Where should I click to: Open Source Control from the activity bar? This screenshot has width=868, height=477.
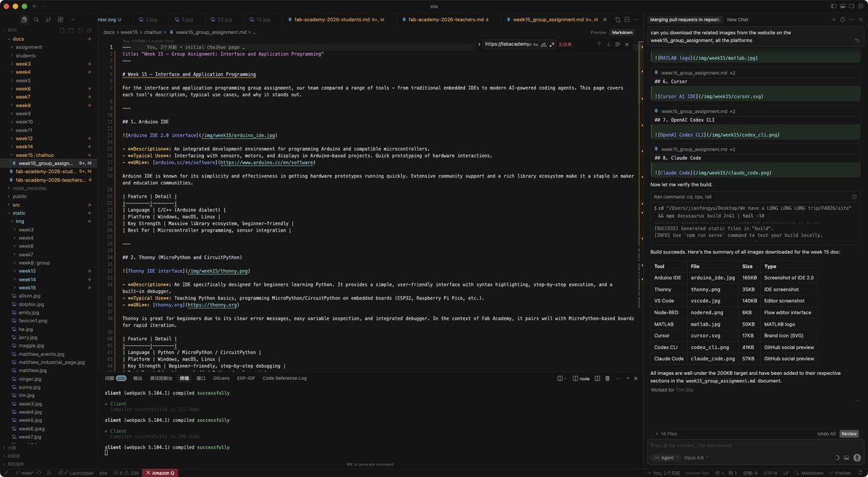click(x=48, y=20)
